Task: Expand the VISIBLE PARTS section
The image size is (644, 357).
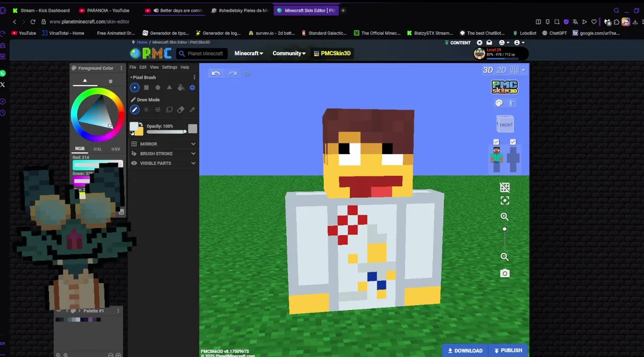Action: click(x=163, y=163)
